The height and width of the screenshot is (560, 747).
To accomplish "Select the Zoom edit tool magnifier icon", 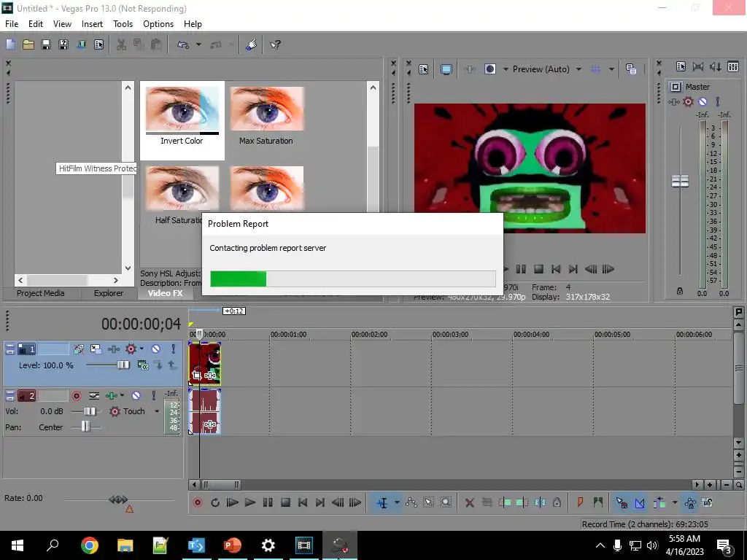I will 446,503.
